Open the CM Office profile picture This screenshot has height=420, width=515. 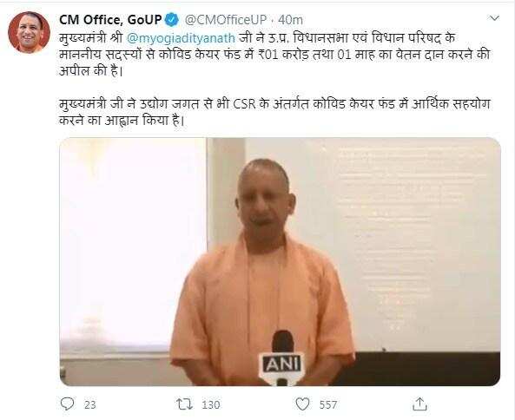coord(29,32)
